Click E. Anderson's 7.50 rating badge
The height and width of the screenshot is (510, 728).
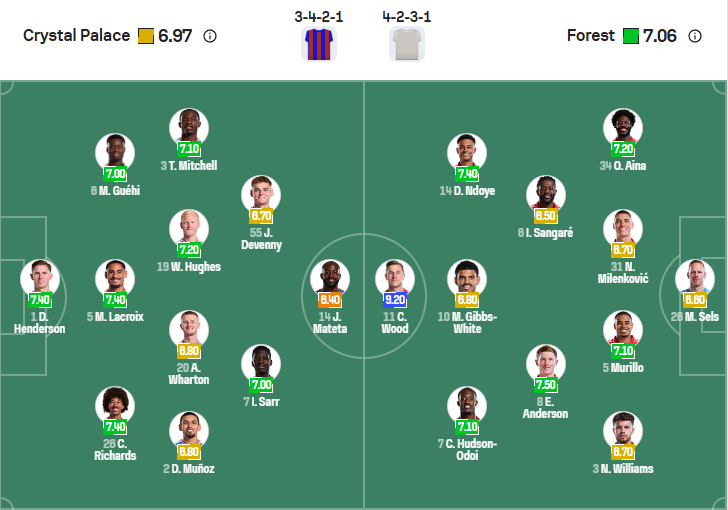point(546,385)
